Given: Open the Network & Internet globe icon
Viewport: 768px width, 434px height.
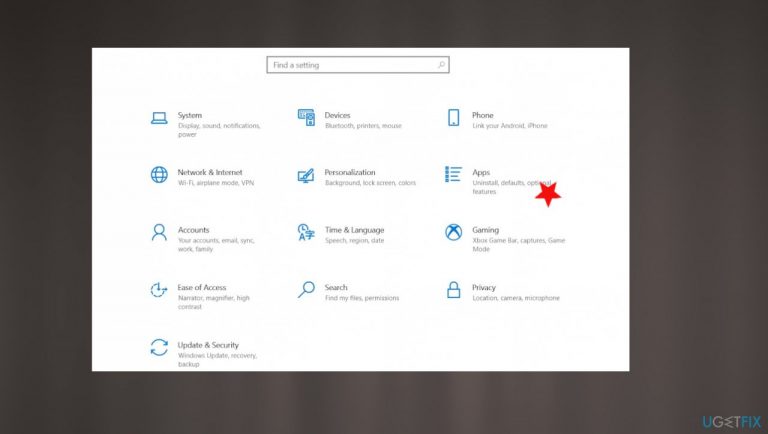Looking at the screenshot, I should 159,174.
